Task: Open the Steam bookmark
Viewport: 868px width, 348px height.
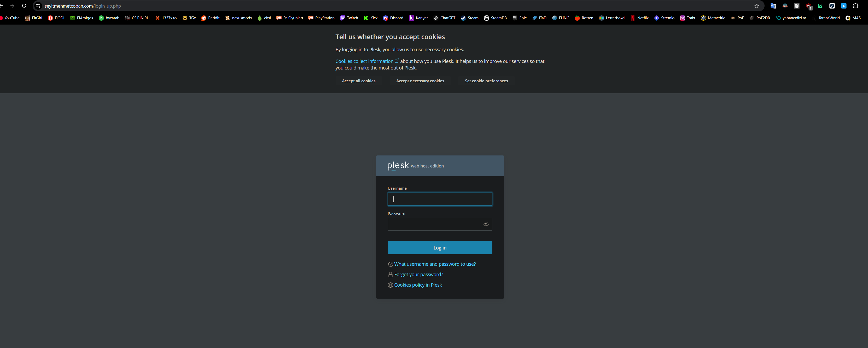Action: 470,18
